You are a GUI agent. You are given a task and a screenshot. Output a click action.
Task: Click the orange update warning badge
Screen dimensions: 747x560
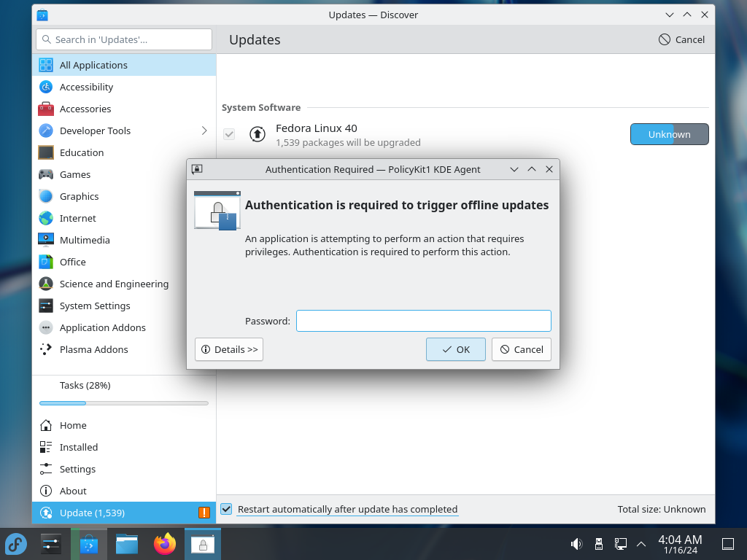[204, 513]
